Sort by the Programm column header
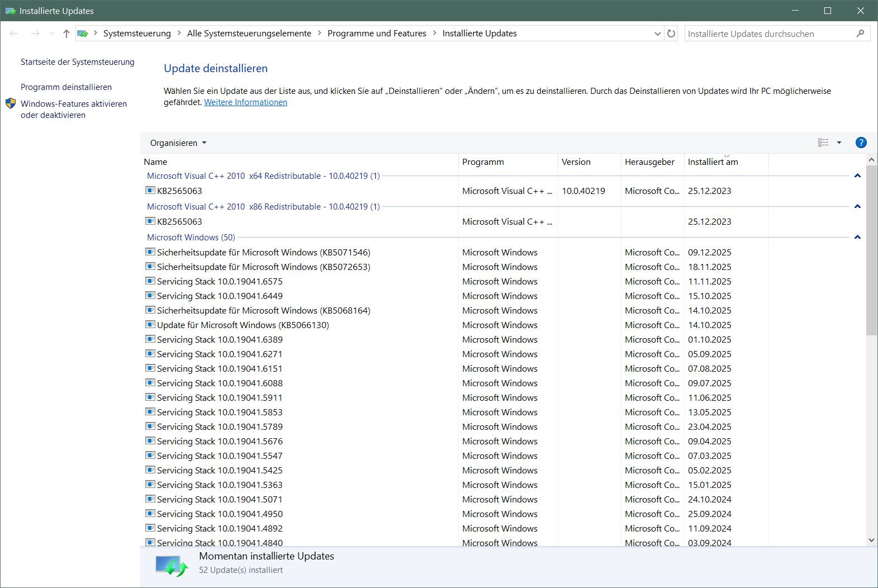878x588 pixels. click(x=508, y=162)
